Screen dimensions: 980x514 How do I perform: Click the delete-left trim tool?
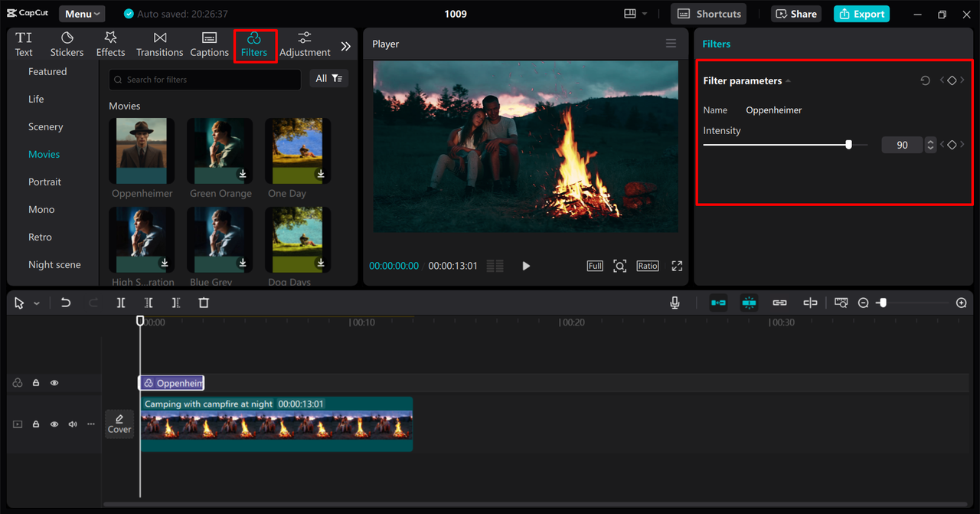(x=149, y=303)
